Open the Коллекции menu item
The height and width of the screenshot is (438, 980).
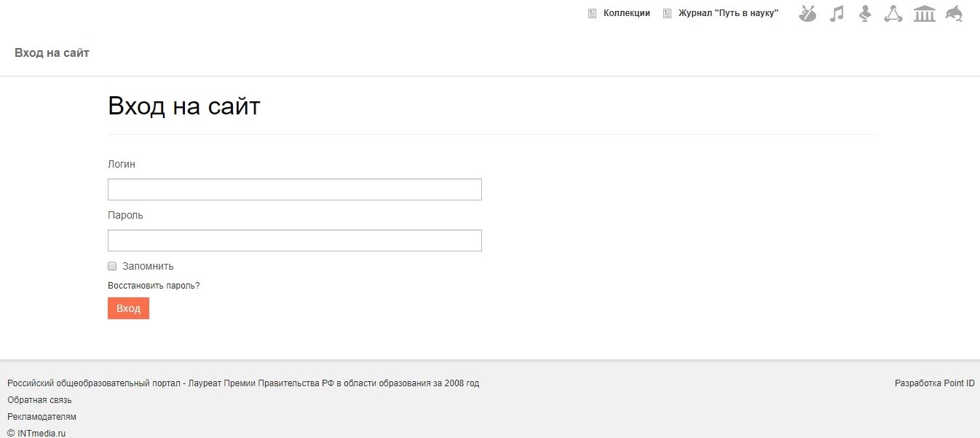626,13
